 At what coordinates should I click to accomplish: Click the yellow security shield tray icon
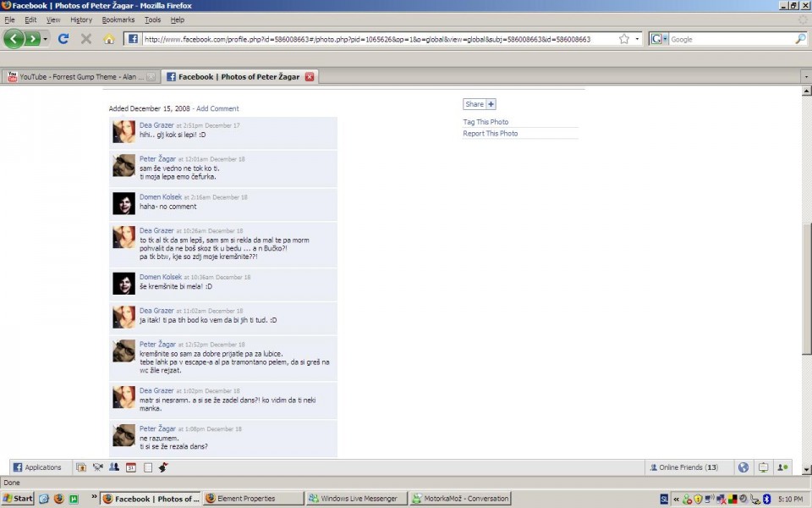click(x=698, y=500)
